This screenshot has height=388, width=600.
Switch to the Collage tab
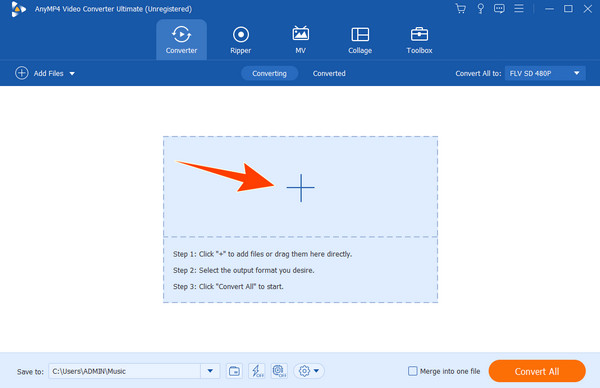point(360,40)
